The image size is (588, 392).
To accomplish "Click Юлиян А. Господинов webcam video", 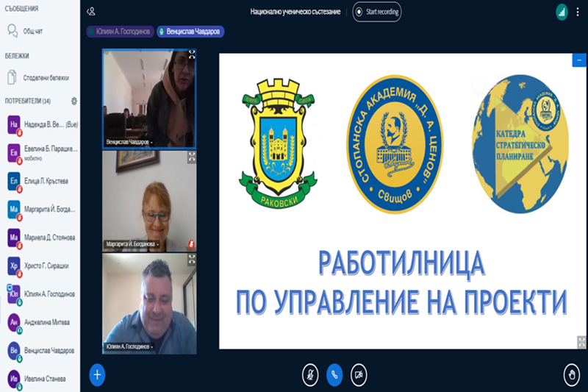I will click(x=149, y=304).
